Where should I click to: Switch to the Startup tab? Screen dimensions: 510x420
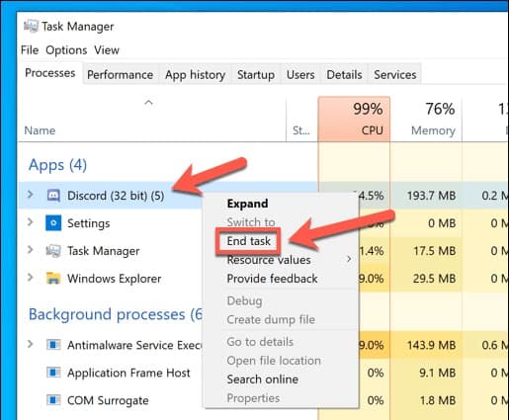pyautogui.click(x=256, y=75)
